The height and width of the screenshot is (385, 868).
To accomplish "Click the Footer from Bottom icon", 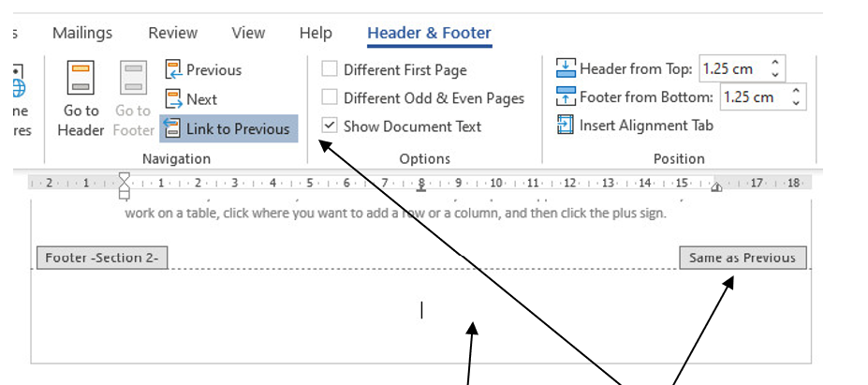I will point(566,96).
